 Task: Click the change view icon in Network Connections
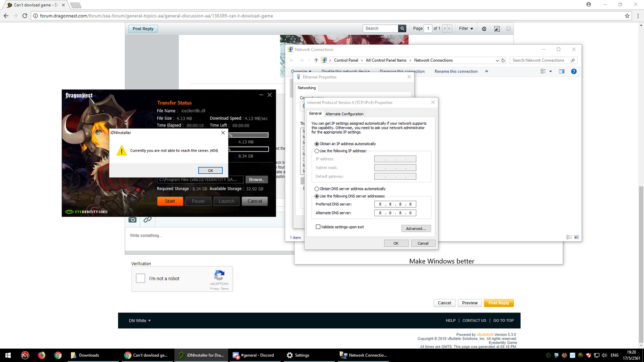543,72
